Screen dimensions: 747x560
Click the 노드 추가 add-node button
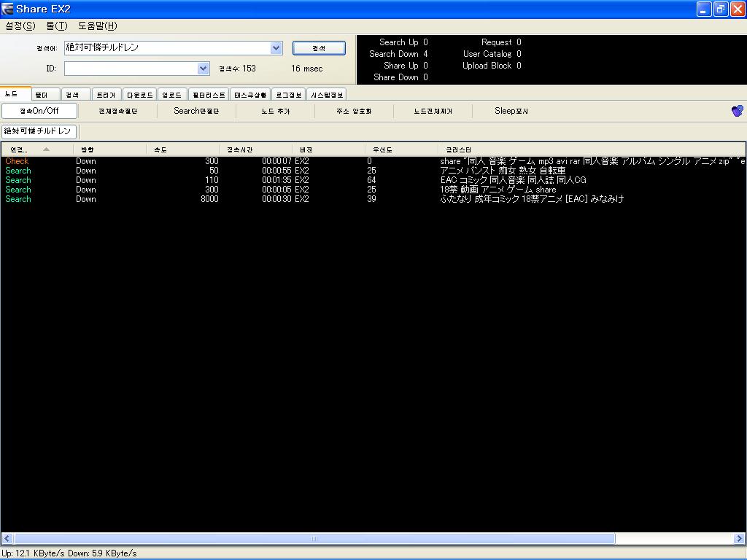click(275, 111)
